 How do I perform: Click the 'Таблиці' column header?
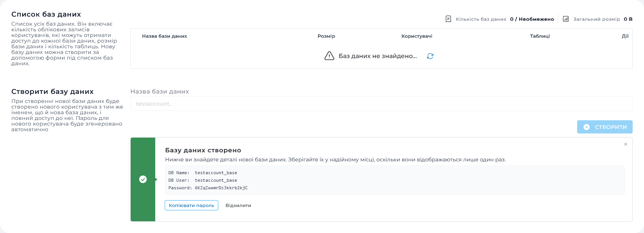click(x=540, y=36)
